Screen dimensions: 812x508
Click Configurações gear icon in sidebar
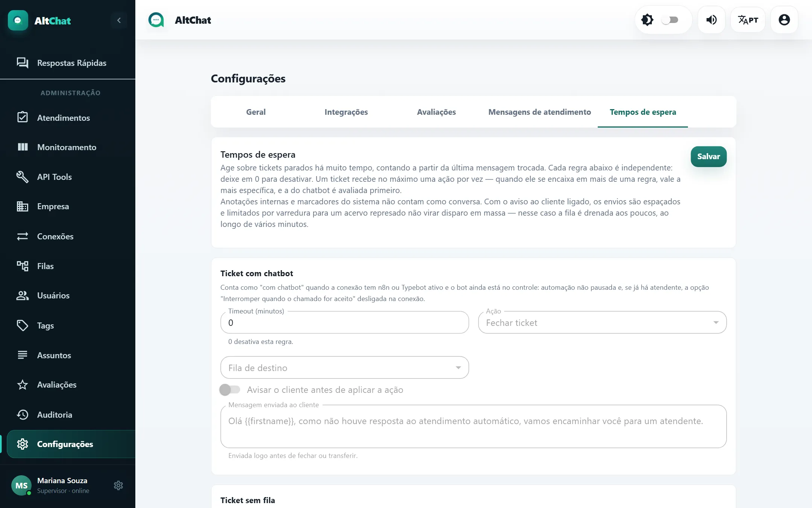(23, 444)
